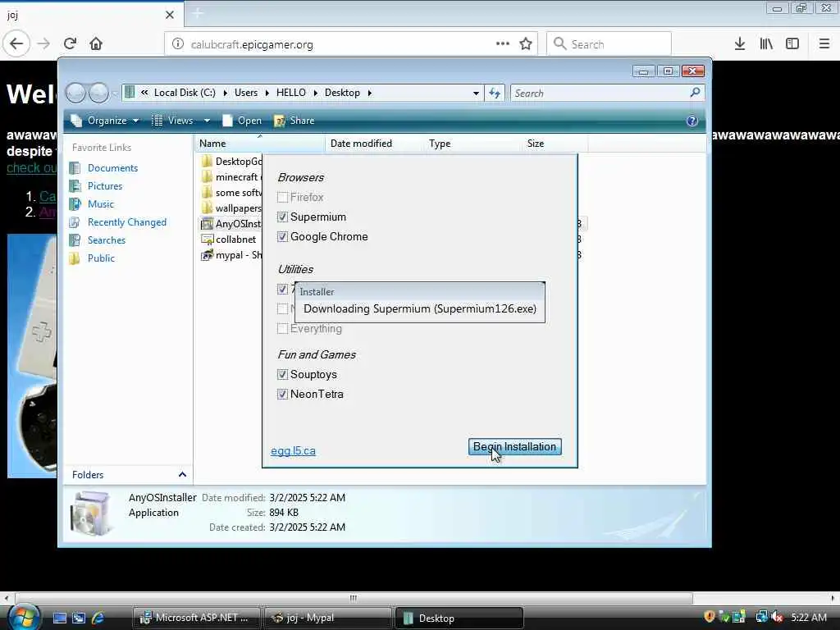Open the egg.l5.ca link

point(293,451)
